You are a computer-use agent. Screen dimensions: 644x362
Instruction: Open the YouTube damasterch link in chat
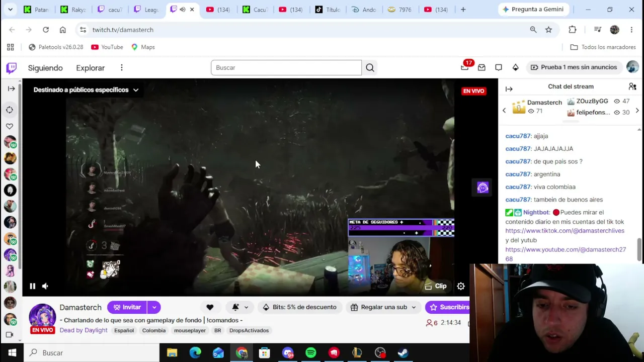[x=566, y=254]
